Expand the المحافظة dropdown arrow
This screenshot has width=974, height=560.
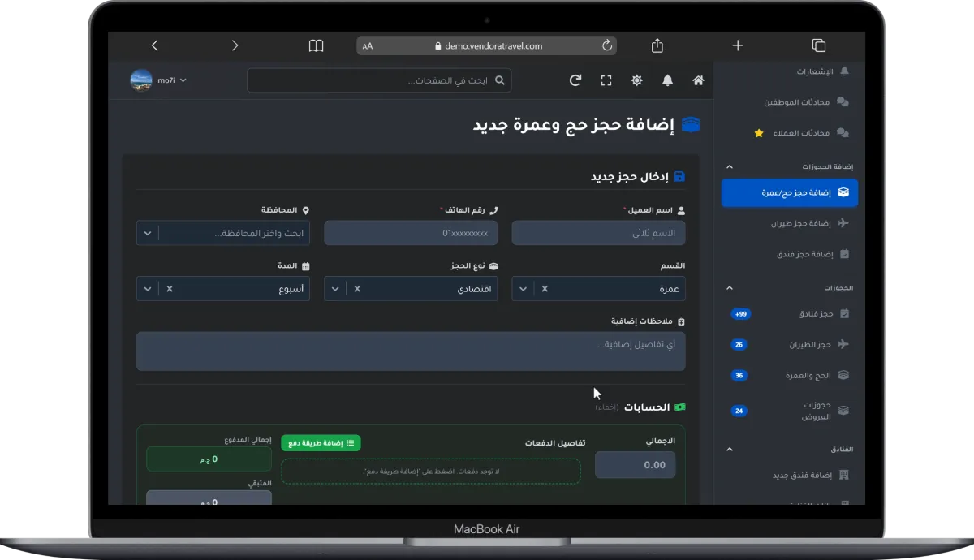[x=147, y=233]
